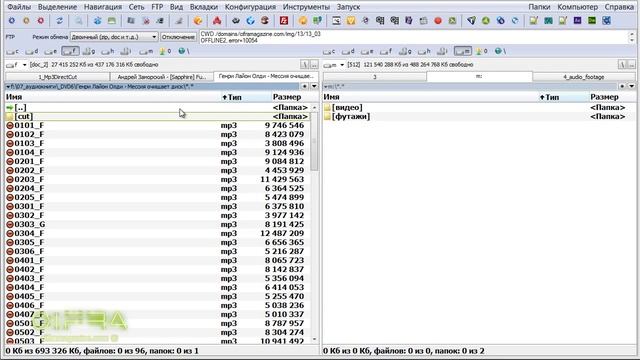This screenshot has width=640, height=360.
Task: Open the FTP transfer mode dropdown
Action: pyautogui.click(x=114, y=37)
